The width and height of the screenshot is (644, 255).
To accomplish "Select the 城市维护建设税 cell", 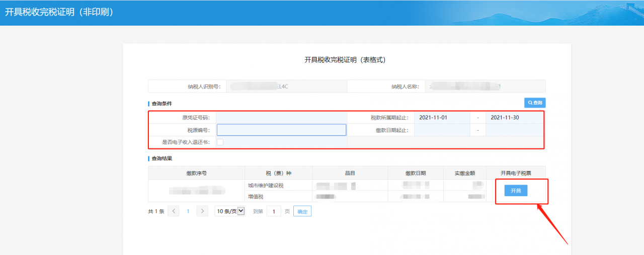I will click(x=278, y=186).
